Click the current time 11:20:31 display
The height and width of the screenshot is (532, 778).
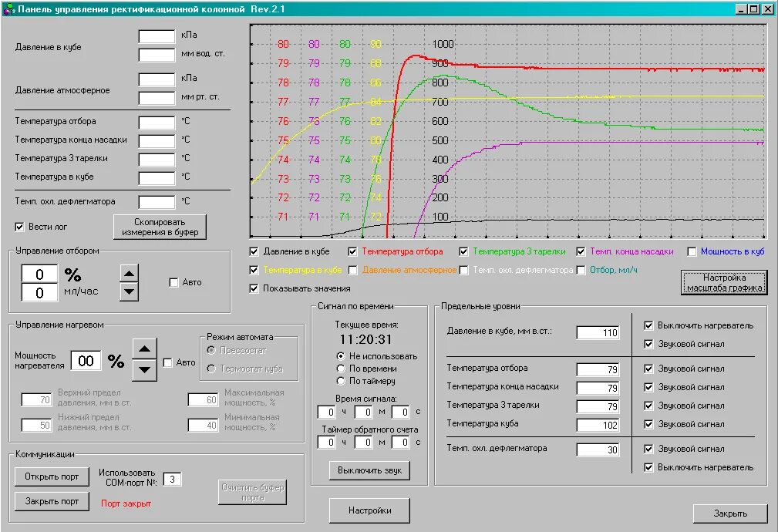pyautogui.click(x=365, y=339)
